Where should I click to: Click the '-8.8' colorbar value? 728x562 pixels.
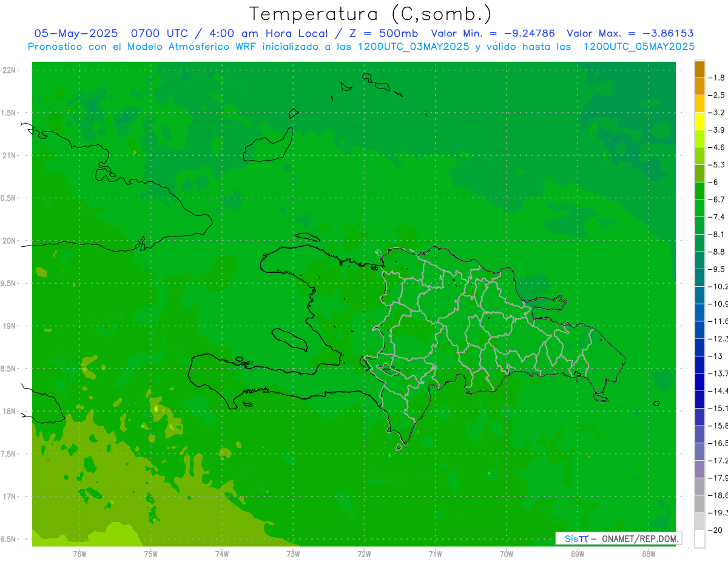pyautogui.click(x=718, y=252)
